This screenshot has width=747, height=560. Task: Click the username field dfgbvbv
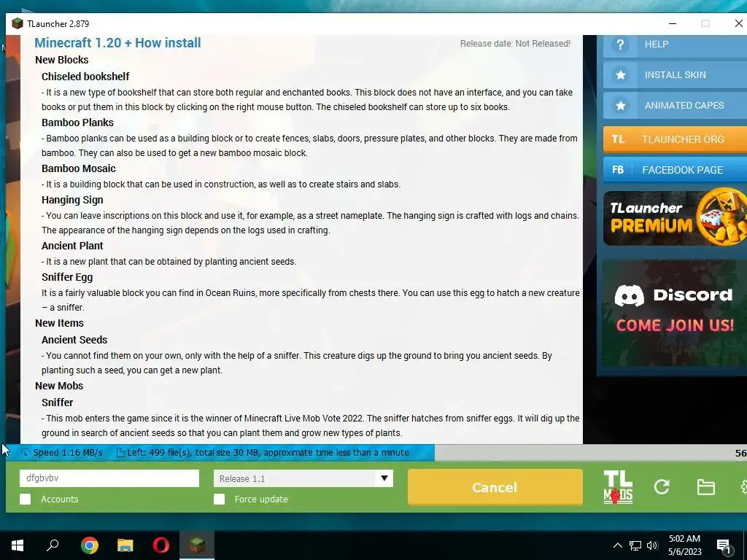(x=109, y=478)
